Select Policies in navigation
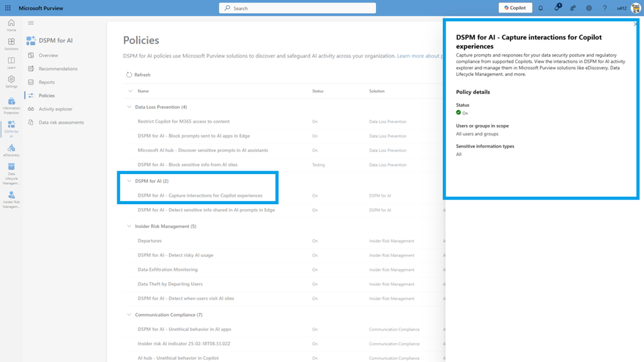Viewport: 644px width, 362px height. click(x=46, y=95)
